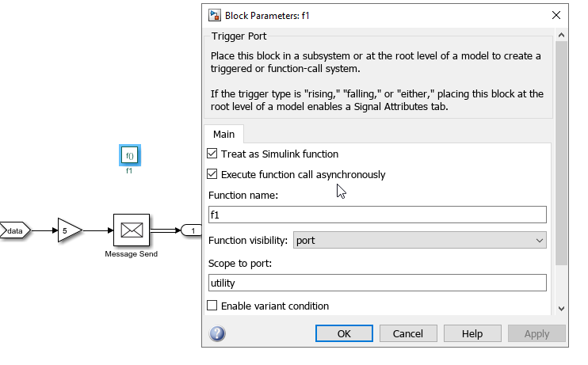Select the f1 function-call trigger block
The width and height of the screenshot is (588, 365).
[x=129, y=156]
